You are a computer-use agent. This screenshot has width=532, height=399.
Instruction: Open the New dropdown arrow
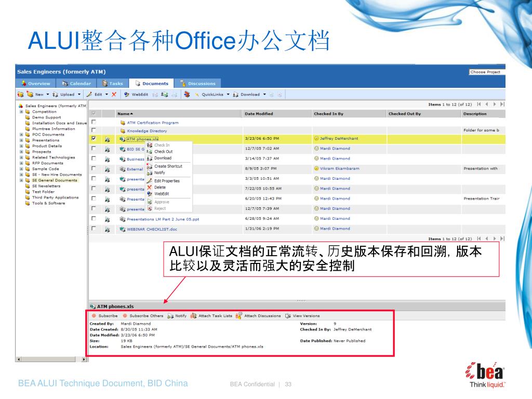(x=48, y=95)
